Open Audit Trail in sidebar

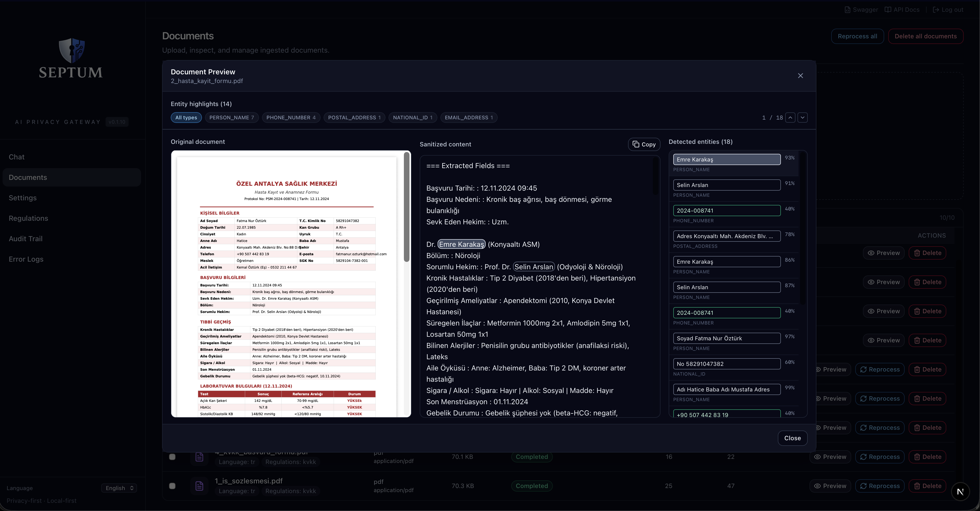[x=26, y=239]
